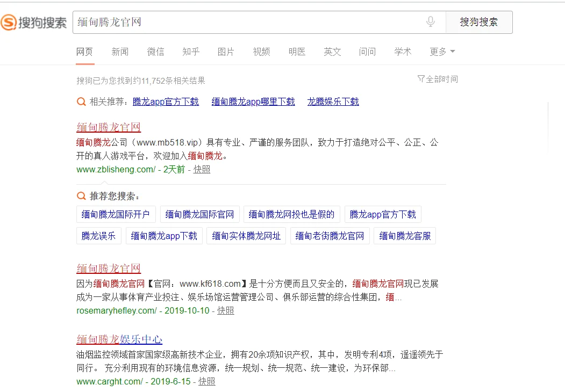This screenshot has width=565, height=392.
Task: Click the www.carght.com URL
Action: [110, 381]
